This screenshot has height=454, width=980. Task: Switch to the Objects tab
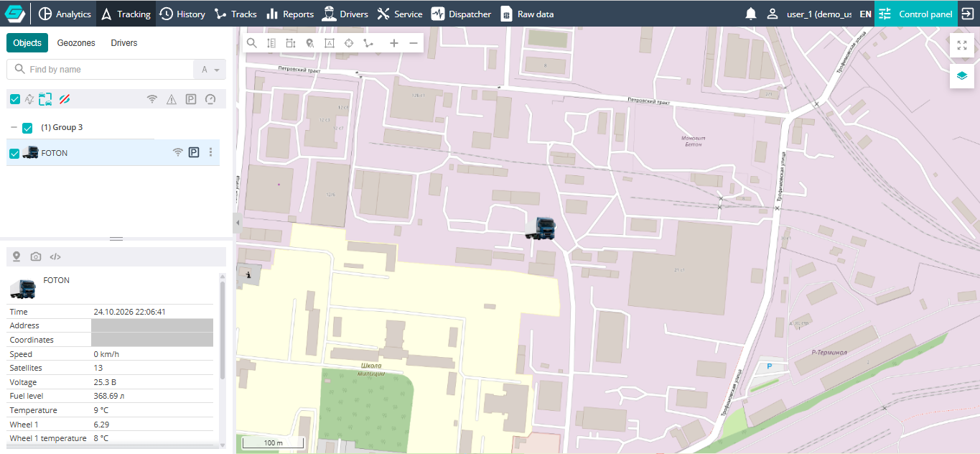(27, 43)
